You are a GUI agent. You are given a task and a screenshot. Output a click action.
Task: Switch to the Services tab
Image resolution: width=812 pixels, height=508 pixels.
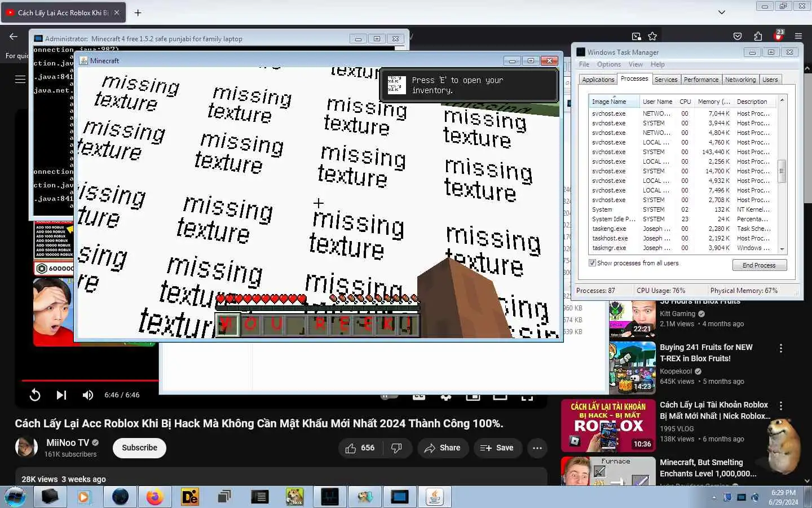tap(666, 80)
